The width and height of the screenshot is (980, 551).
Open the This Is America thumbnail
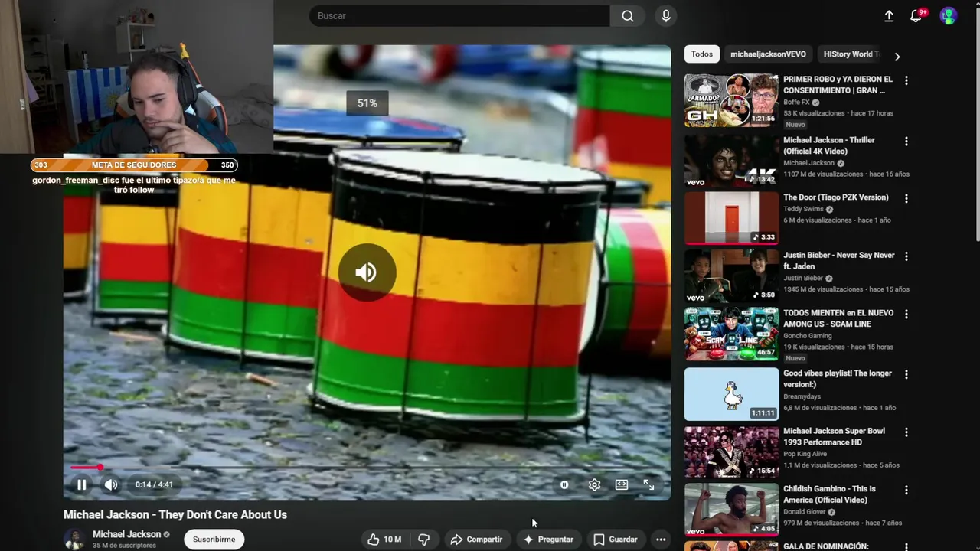tap(731, 510)
